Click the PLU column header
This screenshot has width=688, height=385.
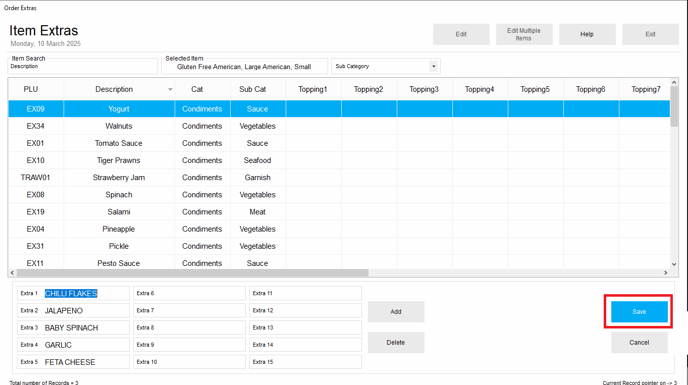coord(36,89)
